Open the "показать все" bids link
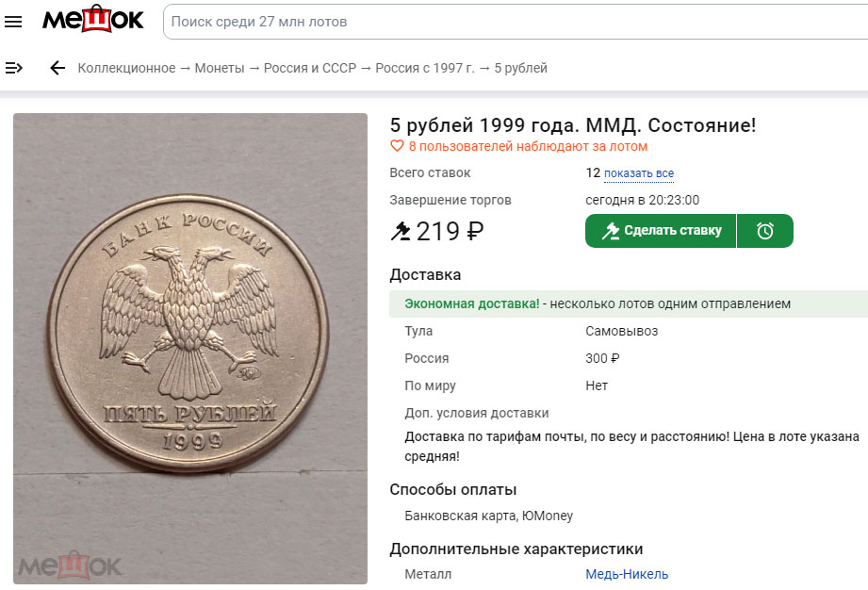 click(x=639, y=173)
